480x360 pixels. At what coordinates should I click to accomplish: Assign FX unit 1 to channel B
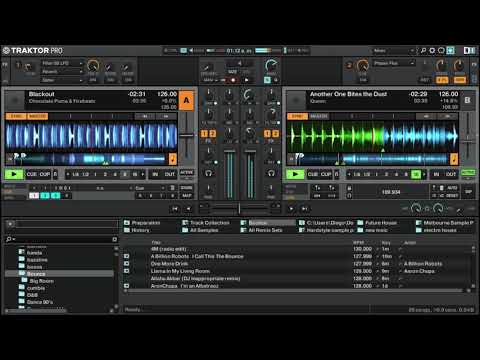267,134
